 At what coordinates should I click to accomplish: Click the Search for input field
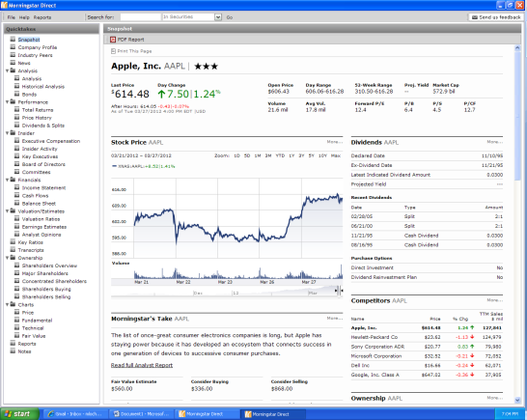tap(141, 17)
